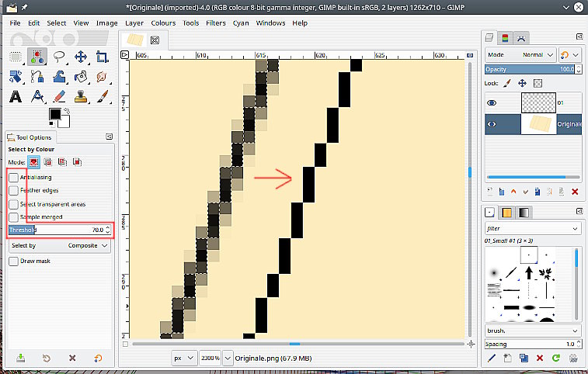Click the layer Opacity slider
This screenshot has height=374, width=588.
[x=530, y=69]
